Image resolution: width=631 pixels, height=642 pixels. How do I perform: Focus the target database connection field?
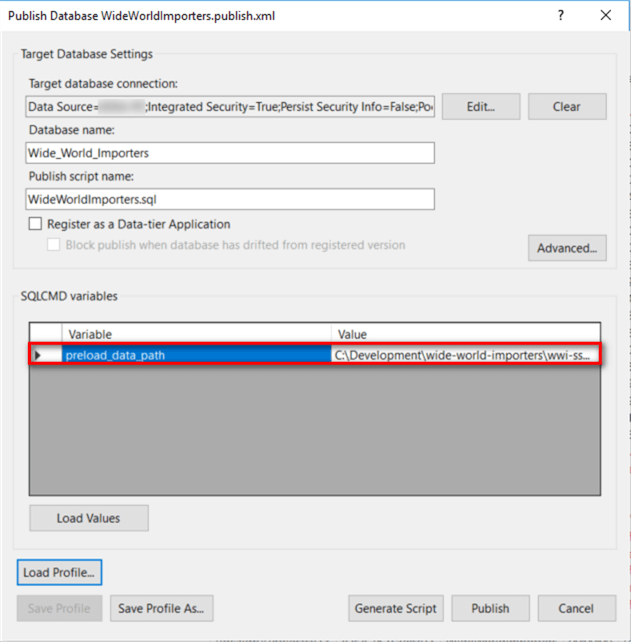[x=230, y=106]
